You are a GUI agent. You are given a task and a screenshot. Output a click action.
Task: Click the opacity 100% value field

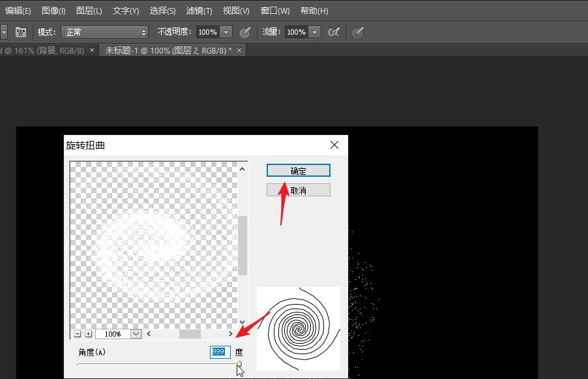pyautogui.click(x=208, y=32)
